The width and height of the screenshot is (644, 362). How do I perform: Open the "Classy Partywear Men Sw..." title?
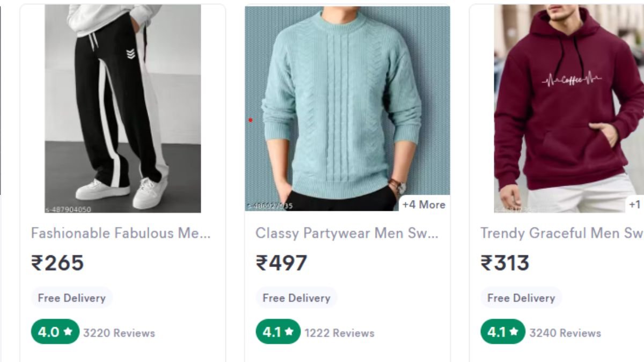coord(347,233)
